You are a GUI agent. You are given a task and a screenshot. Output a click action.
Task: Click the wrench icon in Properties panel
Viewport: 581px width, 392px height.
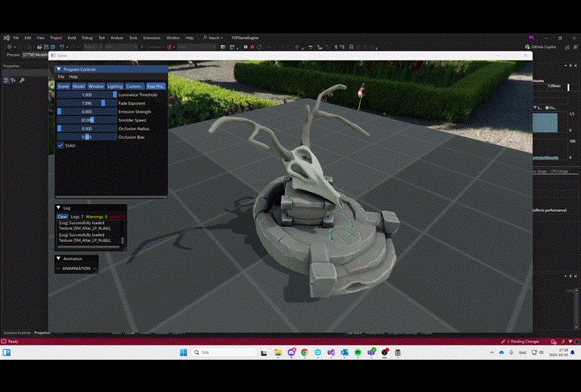(22, 80)
